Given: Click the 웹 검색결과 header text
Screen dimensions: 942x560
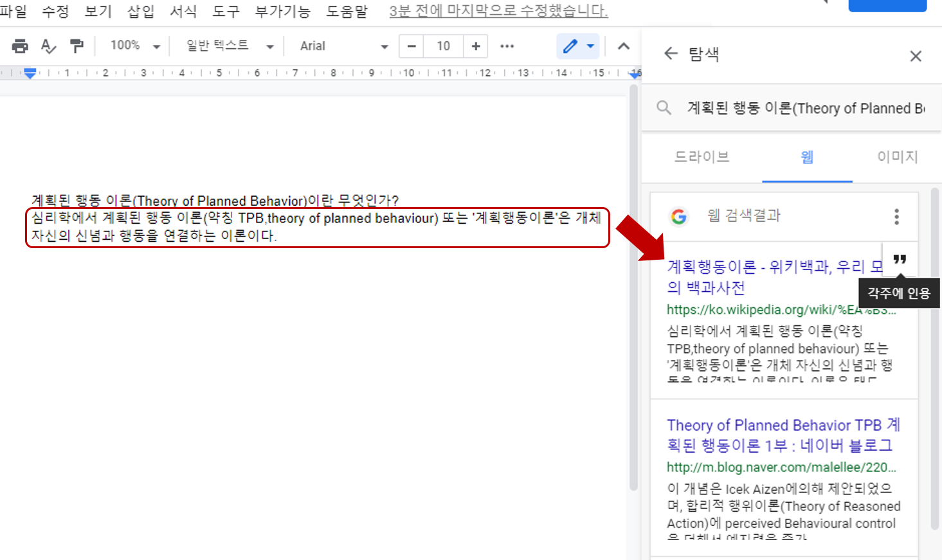Looking at the screenshot, I should [x=744, y=216].
